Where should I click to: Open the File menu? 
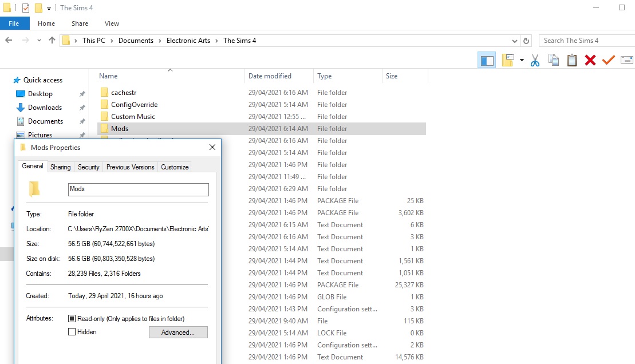click(14, 23)
